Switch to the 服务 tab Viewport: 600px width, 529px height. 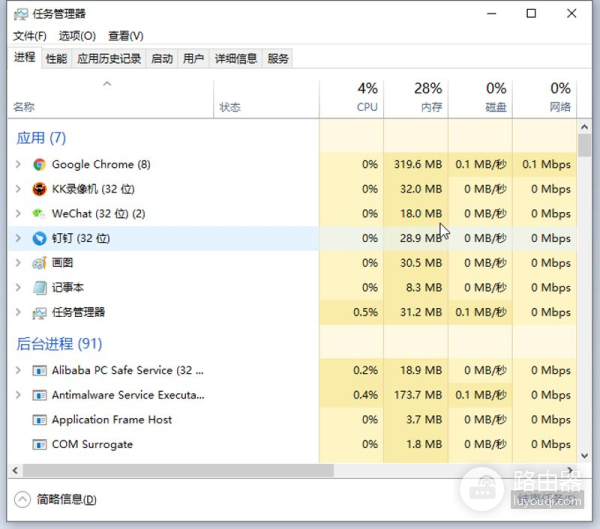tap(278, 59)
